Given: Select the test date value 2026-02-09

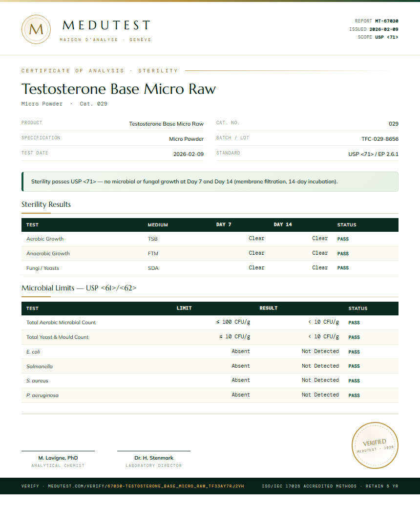Looking at the screenshot, I should (189, 154).
